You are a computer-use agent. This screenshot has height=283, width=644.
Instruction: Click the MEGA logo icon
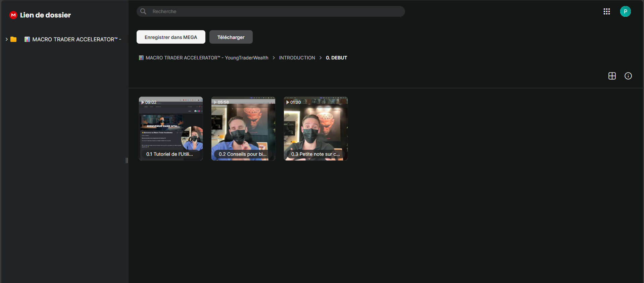(x=13, y=15)
